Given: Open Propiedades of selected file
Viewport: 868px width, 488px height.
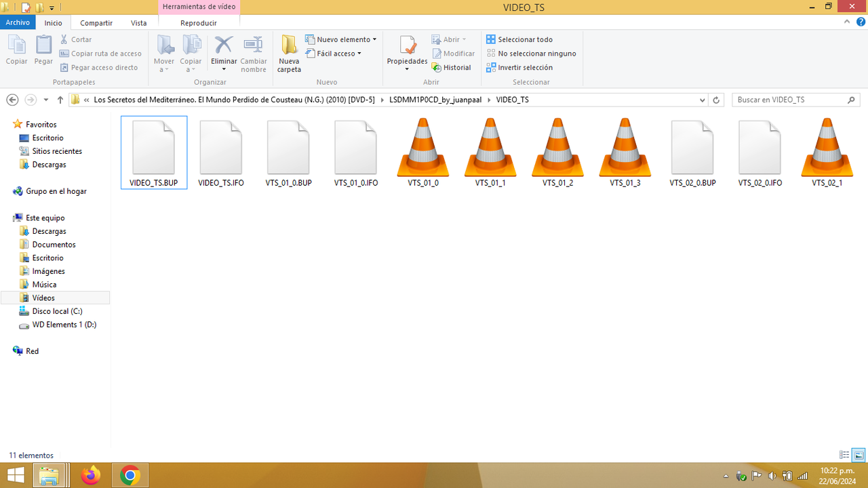Looking at the screenshot, I should [x=407, y=53].
